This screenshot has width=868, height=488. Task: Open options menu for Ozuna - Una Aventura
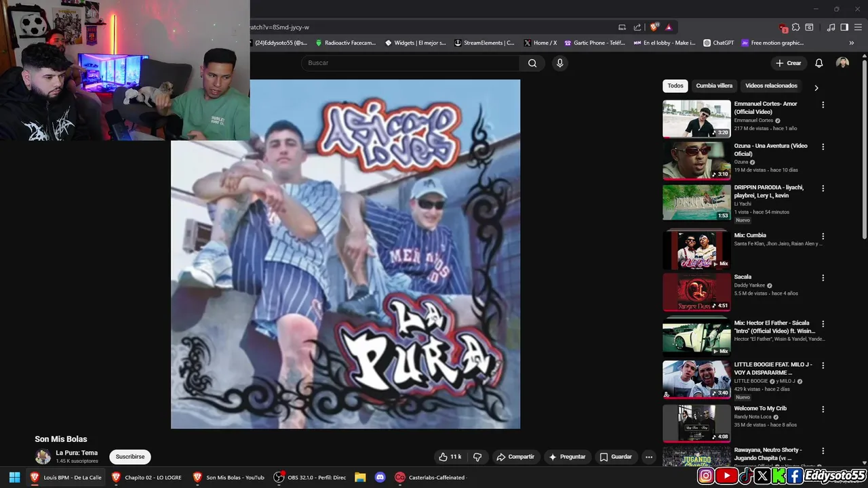[823, 147]
